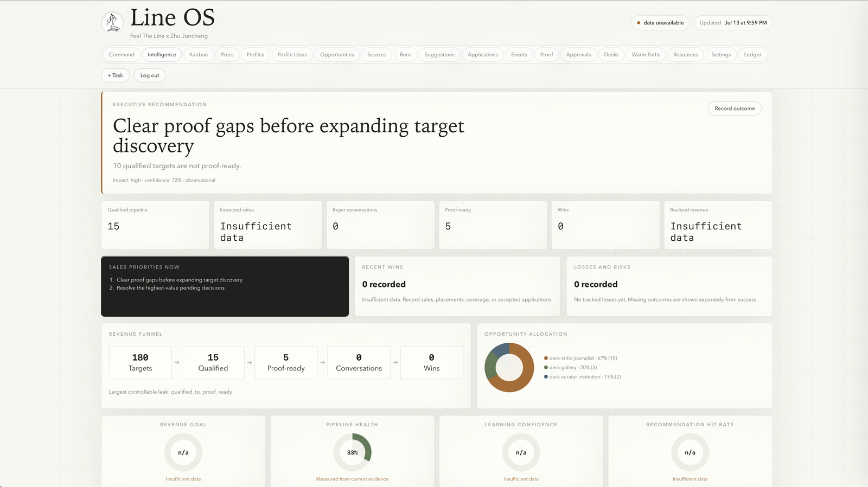Viewport: 868px width, 487px height.
Task: Click the Wins metric card
Action: (x=605, y=225)
